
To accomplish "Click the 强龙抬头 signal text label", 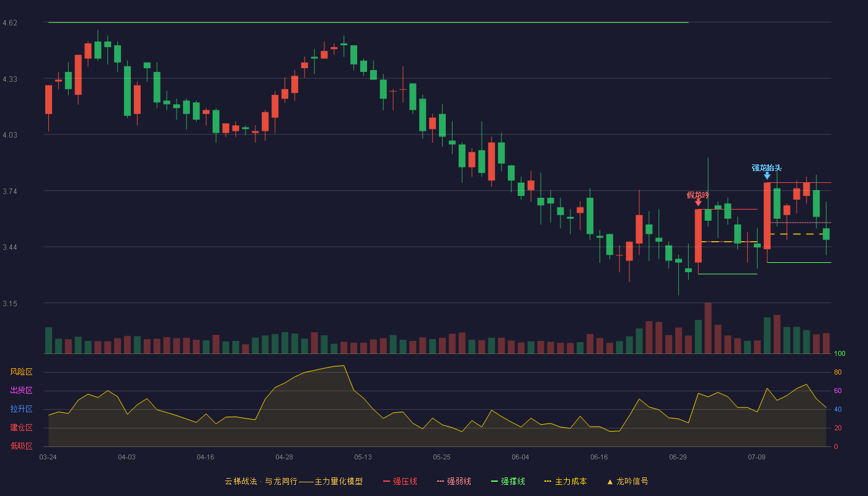I will click(767, 168).
